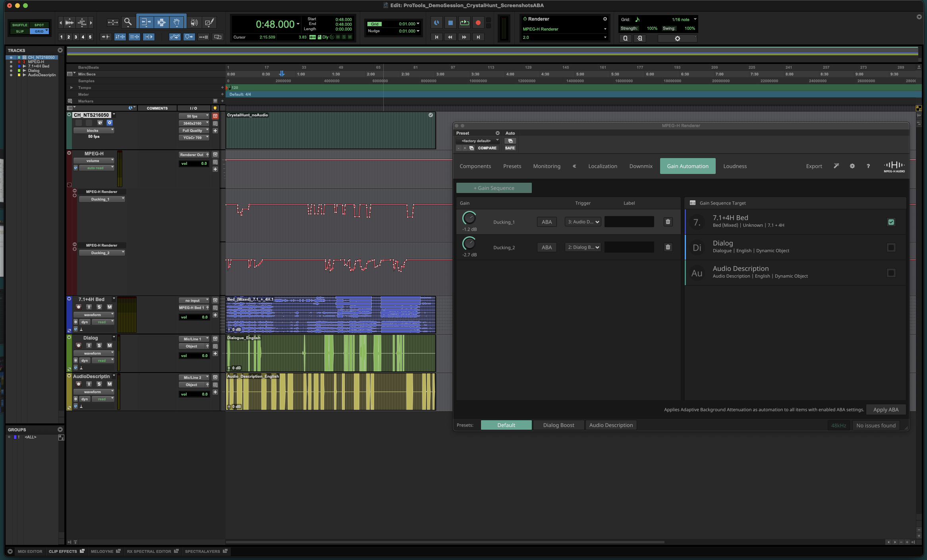Toggle input monitoring on the 7.1+4H Bed track

click(x=89, y=307)
